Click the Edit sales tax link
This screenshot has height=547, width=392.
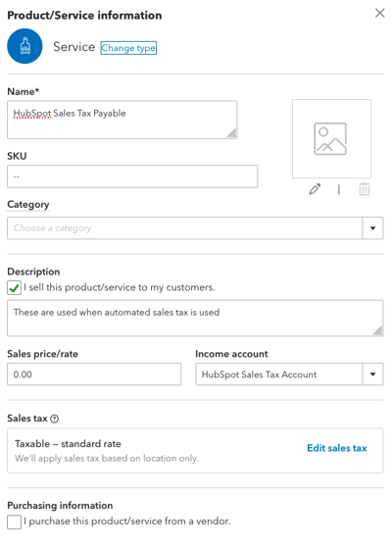(x=337, y=448)
